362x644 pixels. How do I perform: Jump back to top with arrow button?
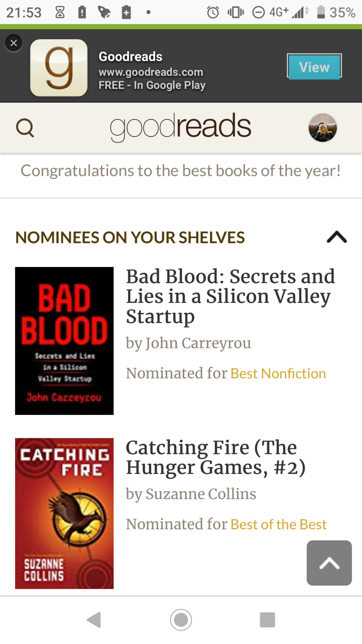pyautogui.click(x=329, y=563)
